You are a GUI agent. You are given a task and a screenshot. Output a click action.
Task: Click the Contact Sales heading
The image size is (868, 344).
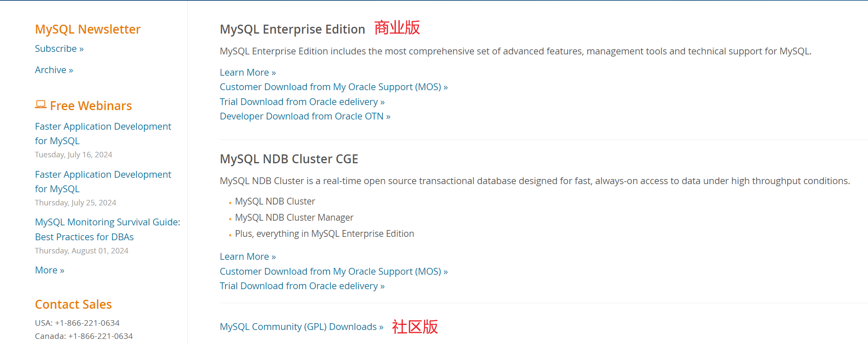click(73, 304)
